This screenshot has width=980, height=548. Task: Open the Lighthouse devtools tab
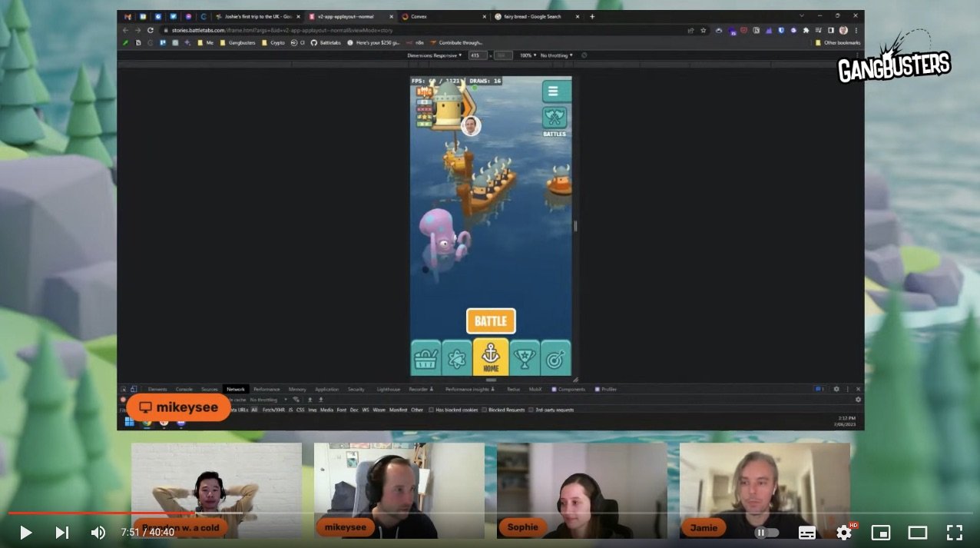(x=388, y=389)
